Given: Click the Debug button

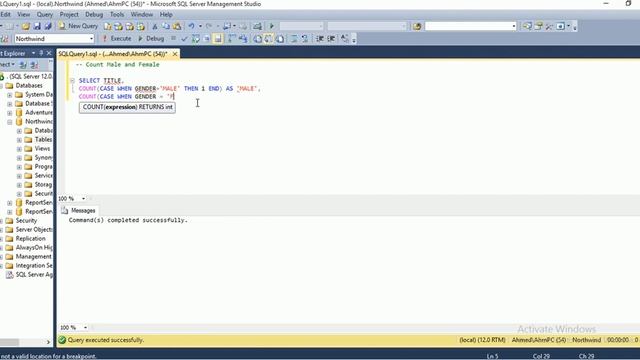Looking at the screenshot, I should [151, 39].
